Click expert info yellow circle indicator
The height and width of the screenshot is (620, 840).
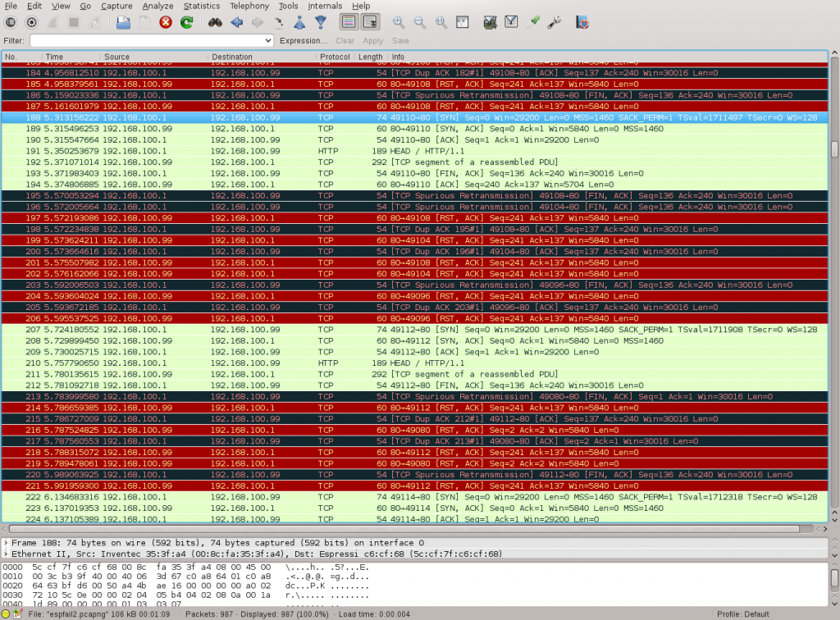tap(7, 613)
